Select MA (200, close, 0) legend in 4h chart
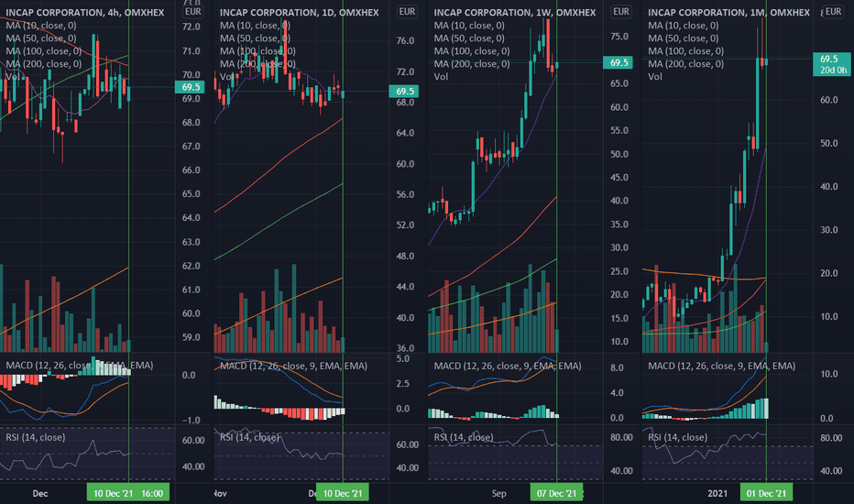 [x=44, y=64]
